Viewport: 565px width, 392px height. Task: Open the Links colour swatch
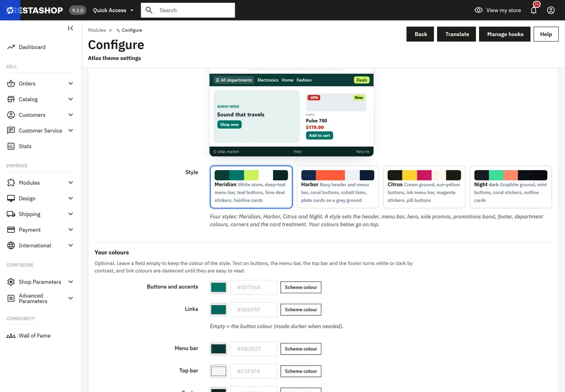point(218,310)
